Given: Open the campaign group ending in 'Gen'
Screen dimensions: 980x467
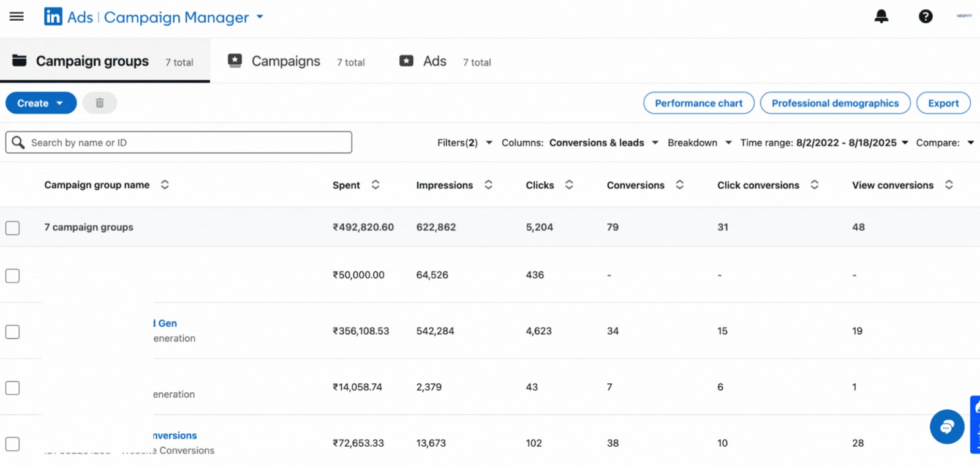Looking at the screenshot, I should [x=165, y=323].
